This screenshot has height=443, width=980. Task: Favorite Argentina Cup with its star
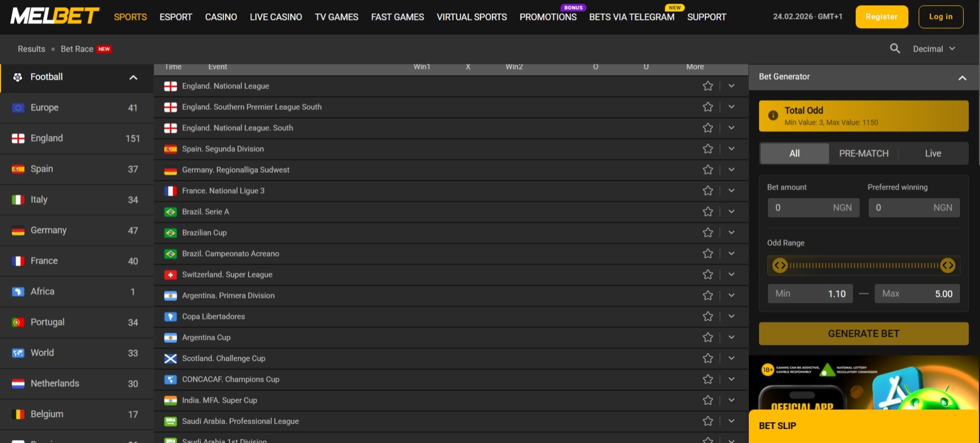point(707,337)
